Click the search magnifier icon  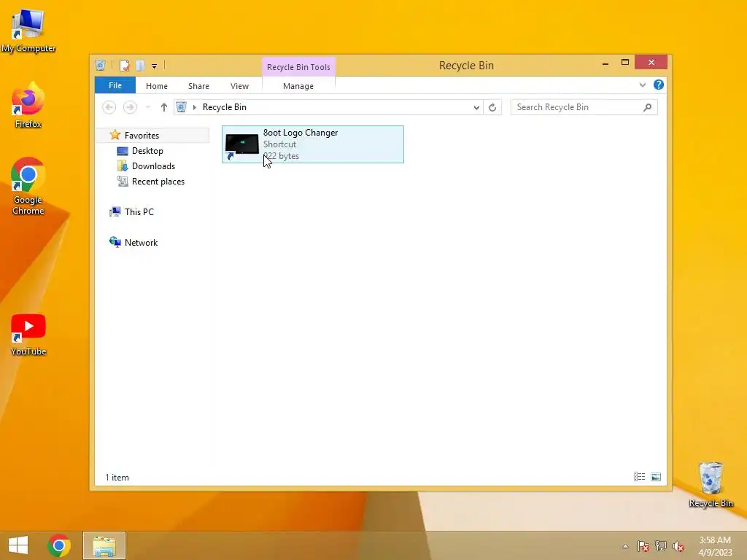[647, 107]
